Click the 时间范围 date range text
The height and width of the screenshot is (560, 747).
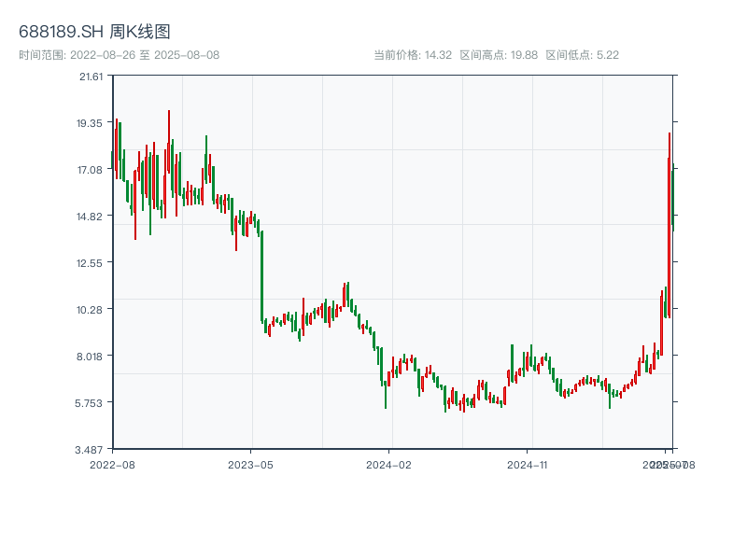click(119, 55)
